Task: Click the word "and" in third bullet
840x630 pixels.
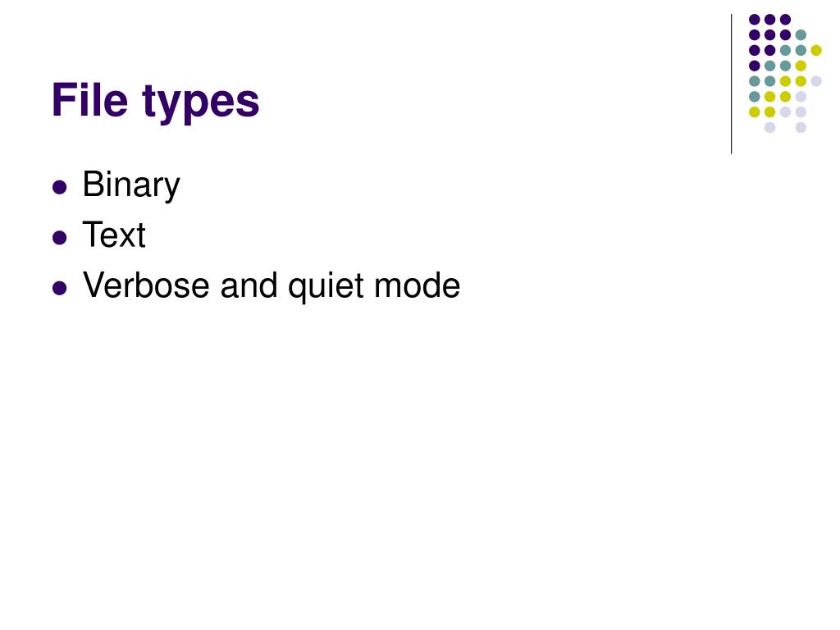Action: (x=249, y=285)
